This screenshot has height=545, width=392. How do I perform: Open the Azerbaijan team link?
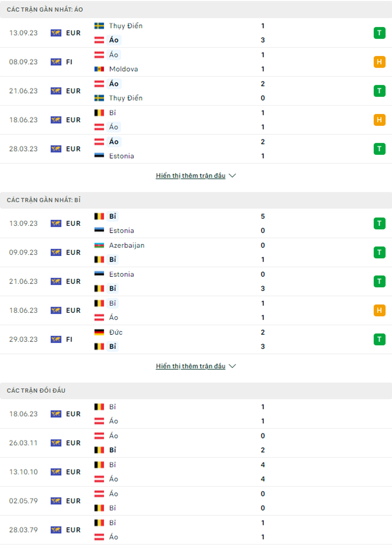coord(127,245)
